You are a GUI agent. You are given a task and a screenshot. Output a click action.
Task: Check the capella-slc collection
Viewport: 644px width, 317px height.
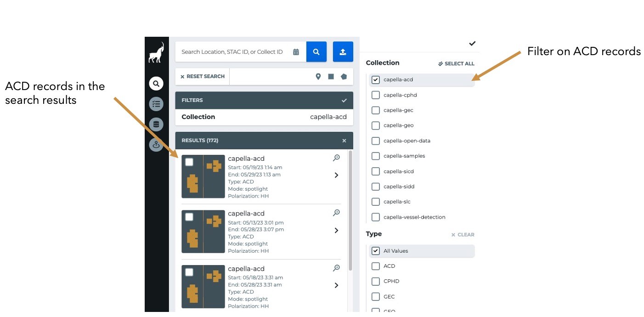(x=376, y=202)
